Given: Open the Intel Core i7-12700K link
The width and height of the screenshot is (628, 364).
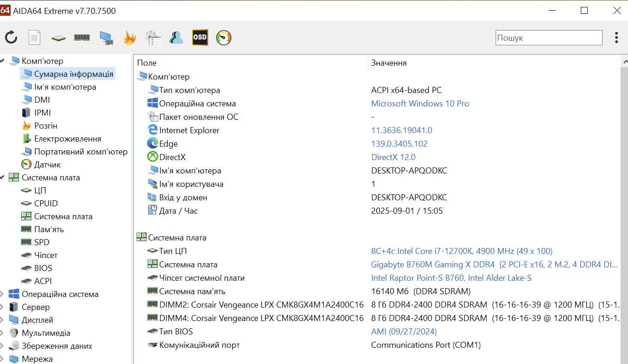Looking at the screenshot, I should (x=462, y=251).
